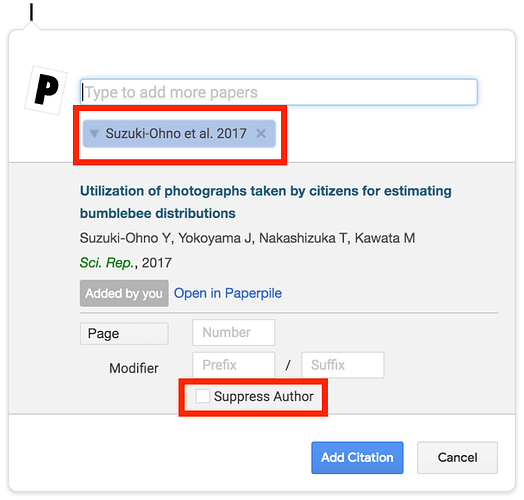Image resolution: width=524 pixels, height=500 pixels.
Task: Click the Suppress Author label text
Action: (264, 396)
